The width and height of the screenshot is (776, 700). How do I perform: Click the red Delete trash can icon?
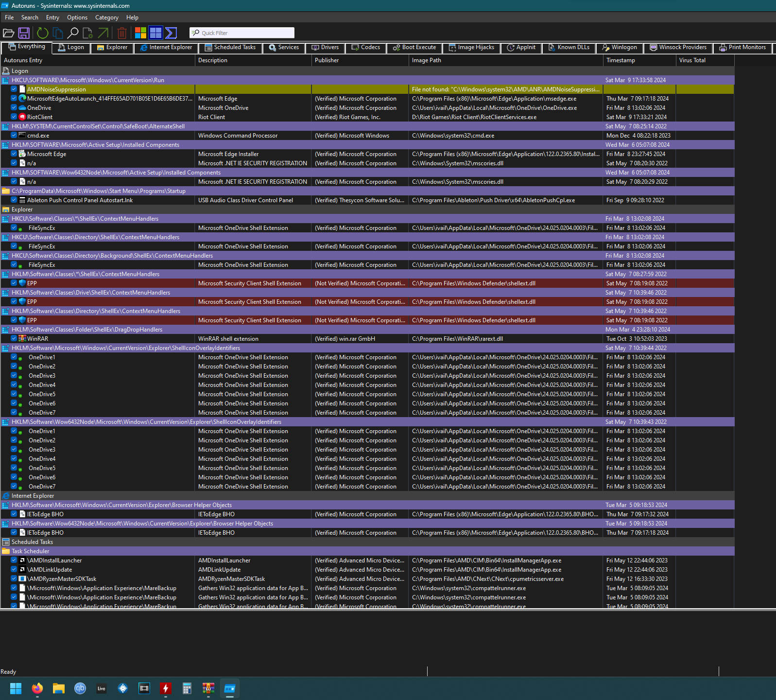click(122, 33)
